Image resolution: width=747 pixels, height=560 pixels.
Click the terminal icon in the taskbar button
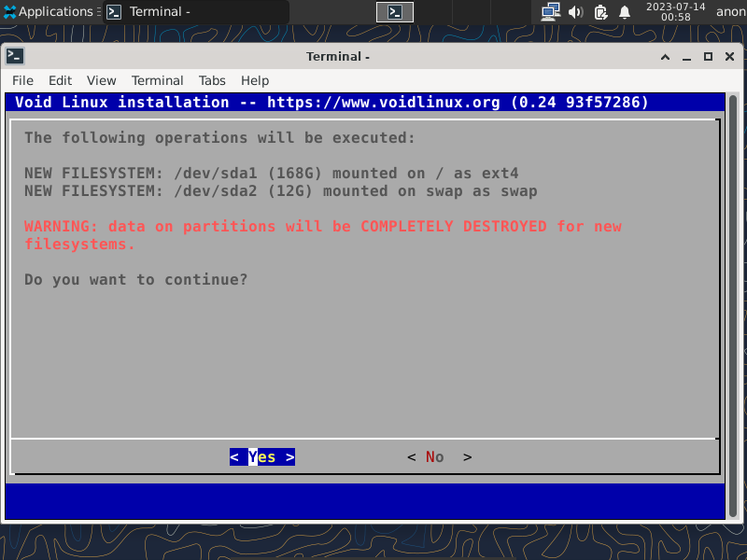(113, 12)
